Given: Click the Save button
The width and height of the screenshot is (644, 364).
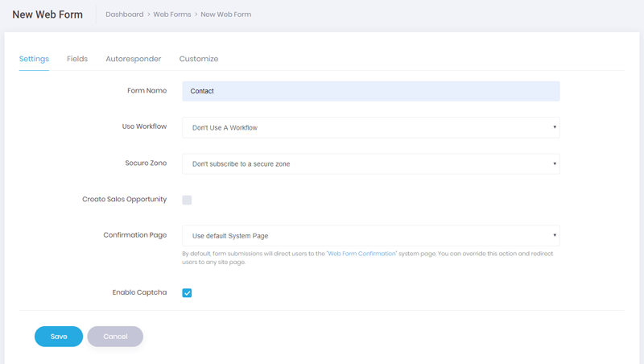Looking at the screenshot, I should (x=59, y=337).
